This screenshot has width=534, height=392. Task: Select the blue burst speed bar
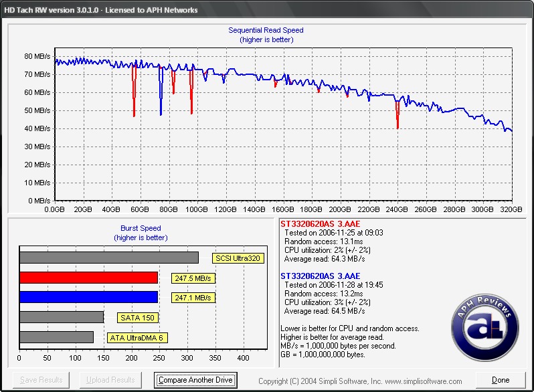pos(88,297)
